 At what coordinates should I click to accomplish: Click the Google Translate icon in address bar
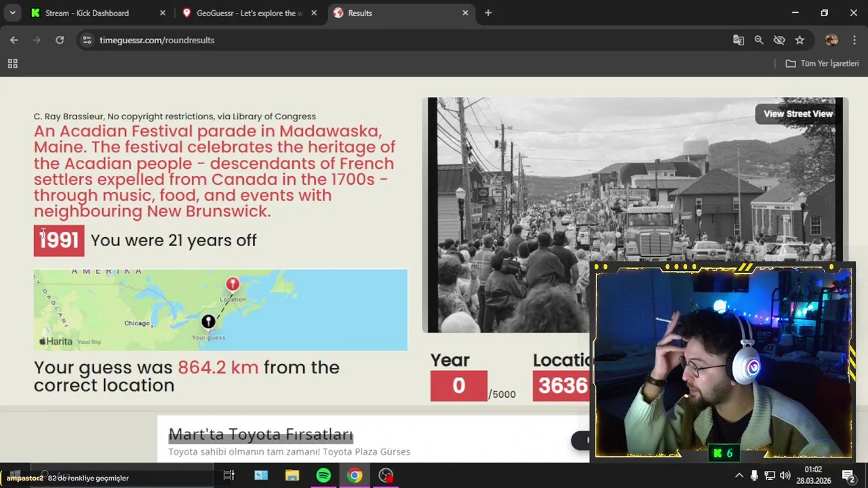tap(738, 40)
